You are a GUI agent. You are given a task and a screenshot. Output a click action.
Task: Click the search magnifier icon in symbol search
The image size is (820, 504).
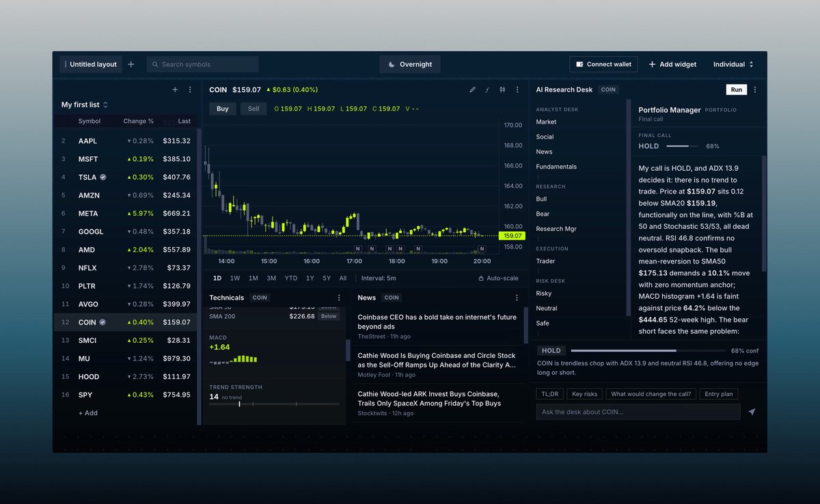155,64
